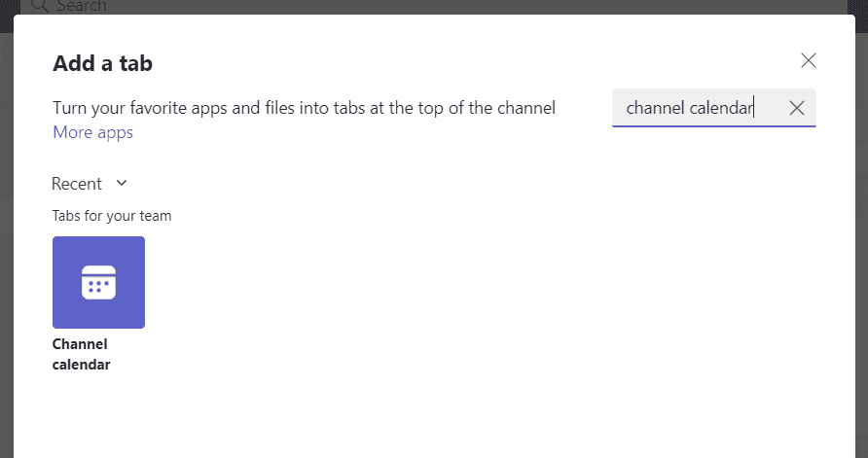Image resolution: width=868 pixels, height=458 pixels.
Task: Click the word 'channel' in the search field
Action: pyautogui.click(x=655, y=108)
